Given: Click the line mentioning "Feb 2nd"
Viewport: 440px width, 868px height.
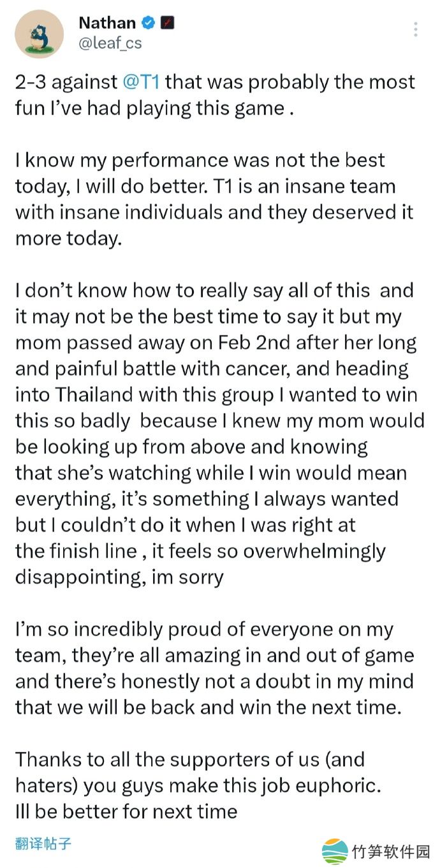Looking at the screenshot, I should tap(216, 343).
